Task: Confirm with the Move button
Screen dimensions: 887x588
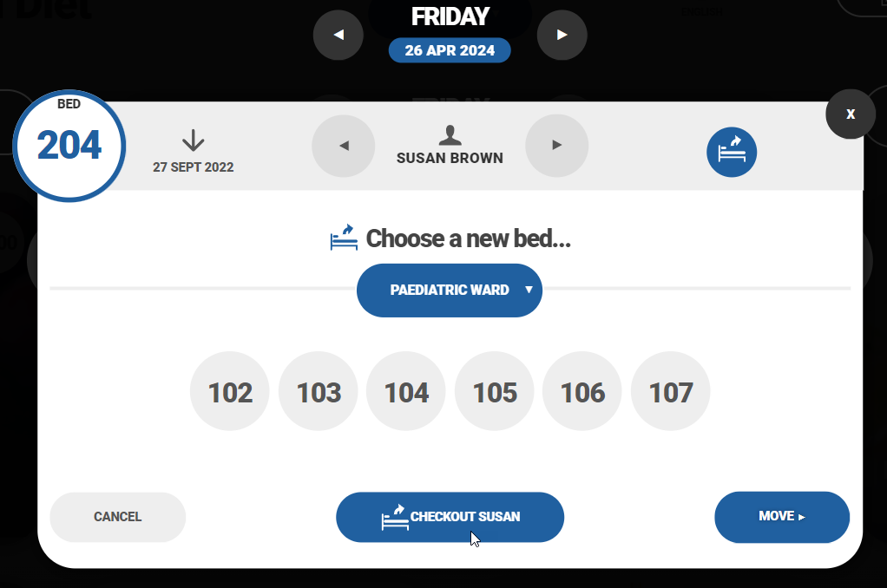Action: click(782, 517)
